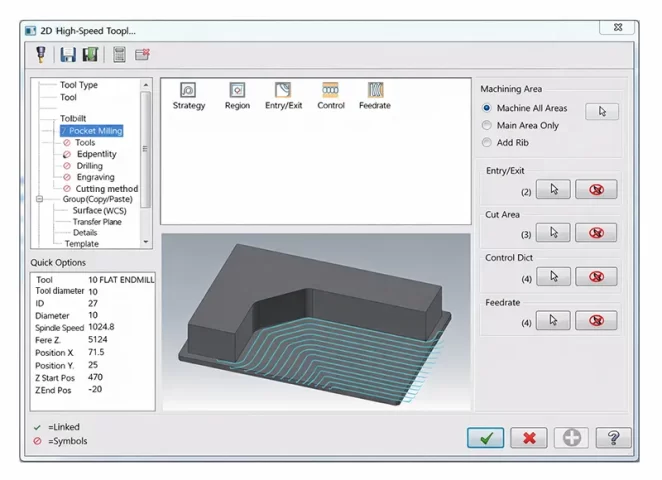Screen dimensions: 662x480
Task: Select Edpentlity tree item
Action: tap(97, 154)
